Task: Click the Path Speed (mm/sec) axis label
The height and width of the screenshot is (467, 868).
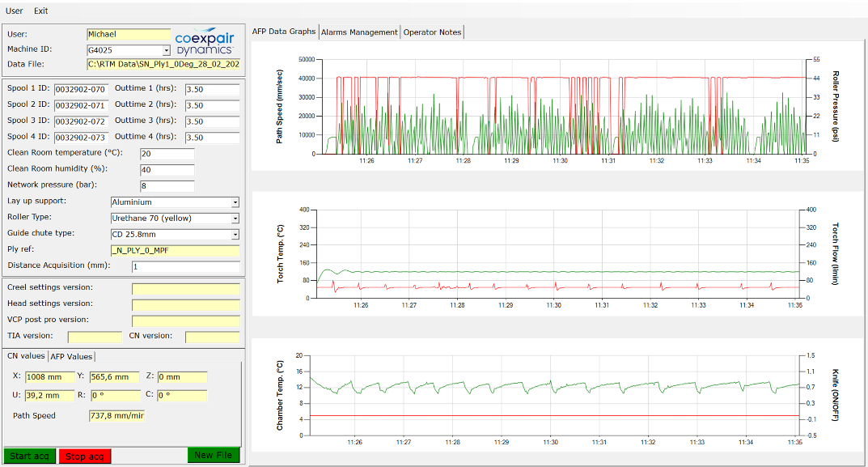Action: (x=280, y=106)
